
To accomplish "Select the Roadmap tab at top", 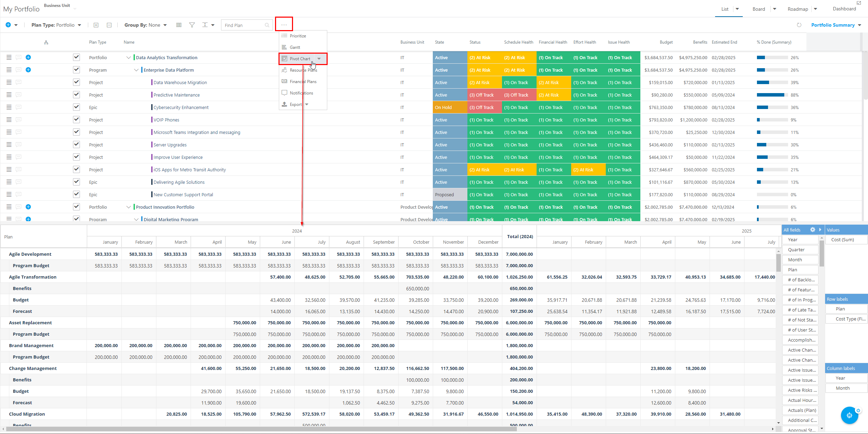I will [x=798, y=9].
